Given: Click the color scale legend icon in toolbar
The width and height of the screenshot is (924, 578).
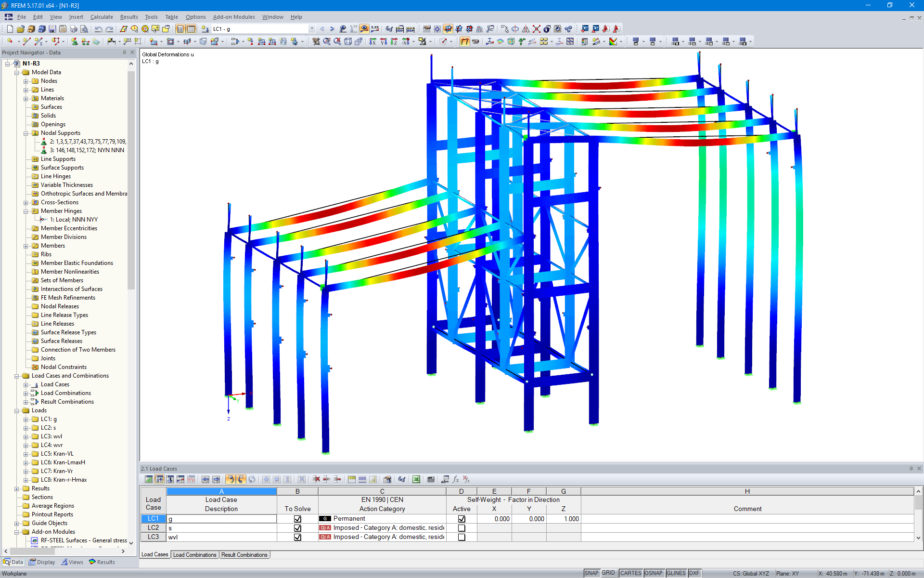Looking at the screenshot, I should 613,42.
